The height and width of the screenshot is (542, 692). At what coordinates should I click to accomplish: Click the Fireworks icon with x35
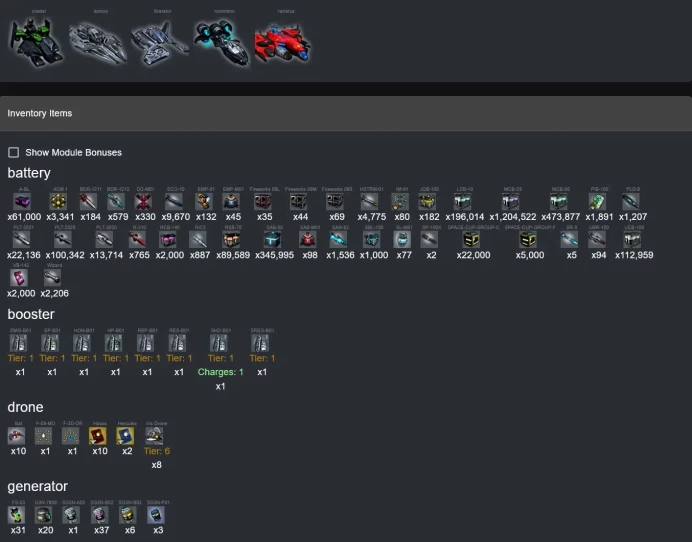click(x=263, y=202)
